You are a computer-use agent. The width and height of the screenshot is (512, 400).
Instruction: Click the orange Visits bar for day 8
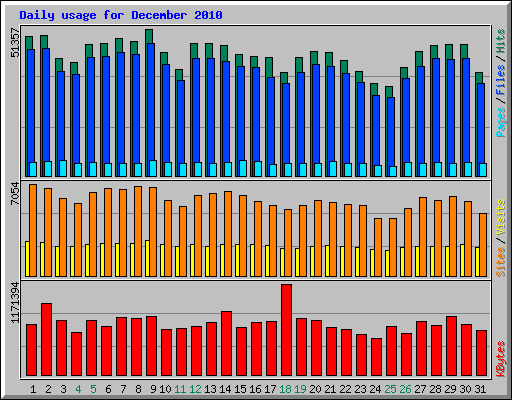click(138, 231)
